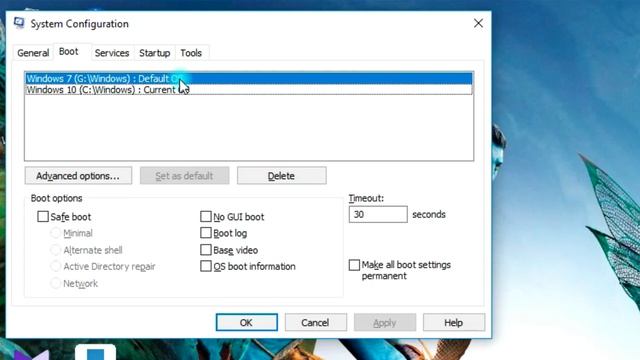Viewport: 640px width, 360px height.
Task: Click the Cancel button
Action: coord(316,322)
